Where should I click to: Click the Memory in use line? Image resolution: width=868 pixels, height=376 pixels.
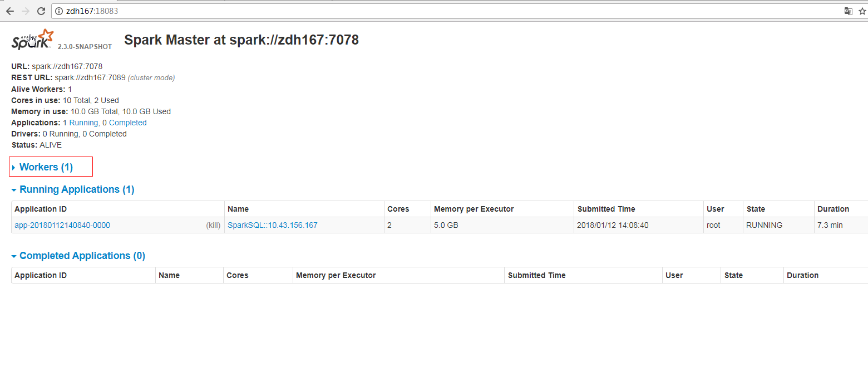[x=91, y=111]
